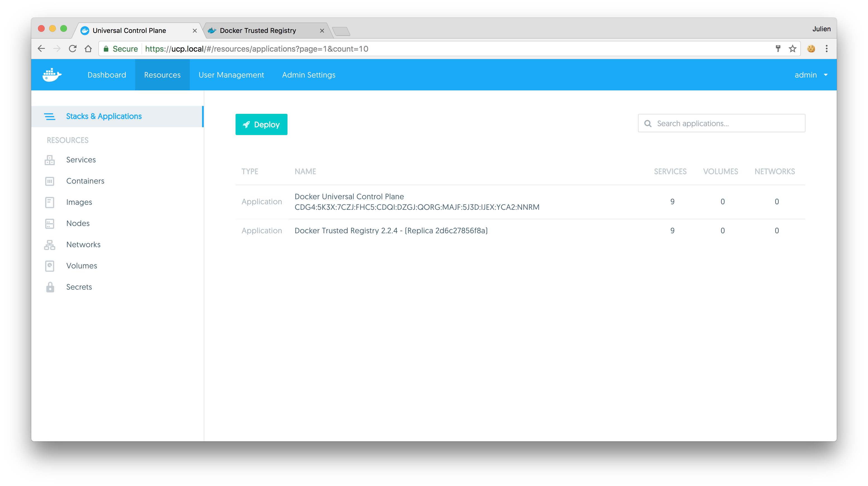Image resolution: width=868 pixels, height=486 pixels.
Task: Click the Stacks & Applications hamburger icon
Action: click(x=50, y=117)
